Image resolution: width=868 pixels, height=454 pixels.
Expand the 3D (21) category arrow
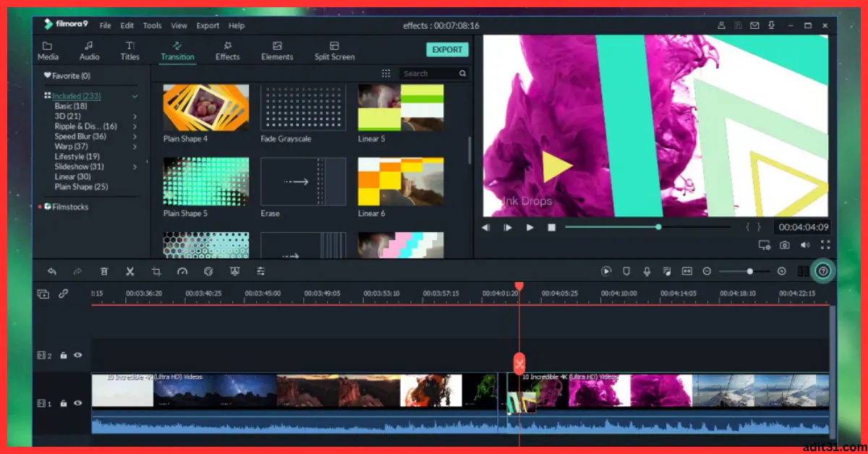pos(135,116)
